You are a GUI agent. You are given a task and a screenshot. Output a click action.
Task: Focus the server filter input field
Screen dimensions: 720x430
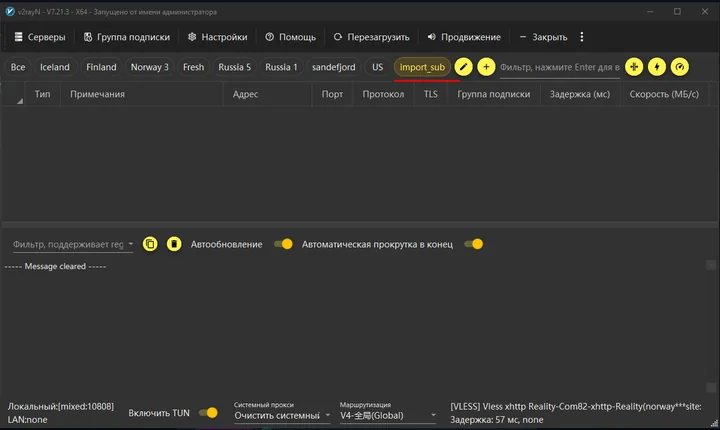click(x=560, y=68)
